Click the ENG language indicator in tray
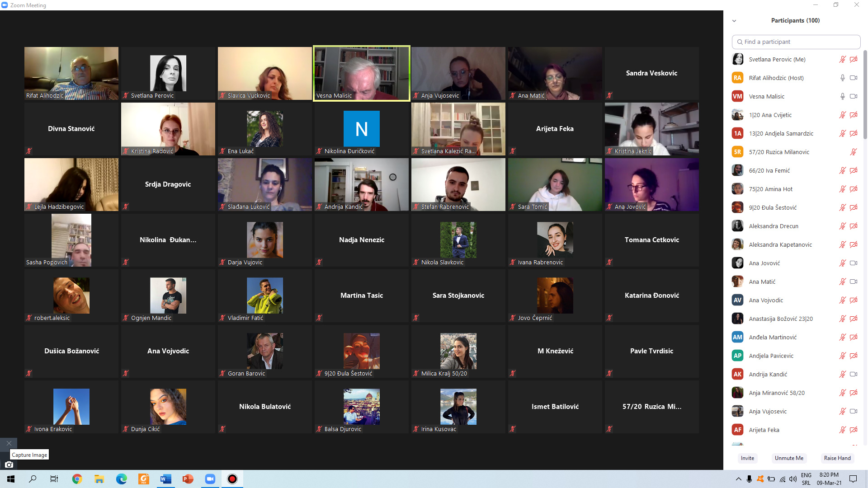Image resolution: width=868 pixels, height=488 pixels. click(806, 475)
